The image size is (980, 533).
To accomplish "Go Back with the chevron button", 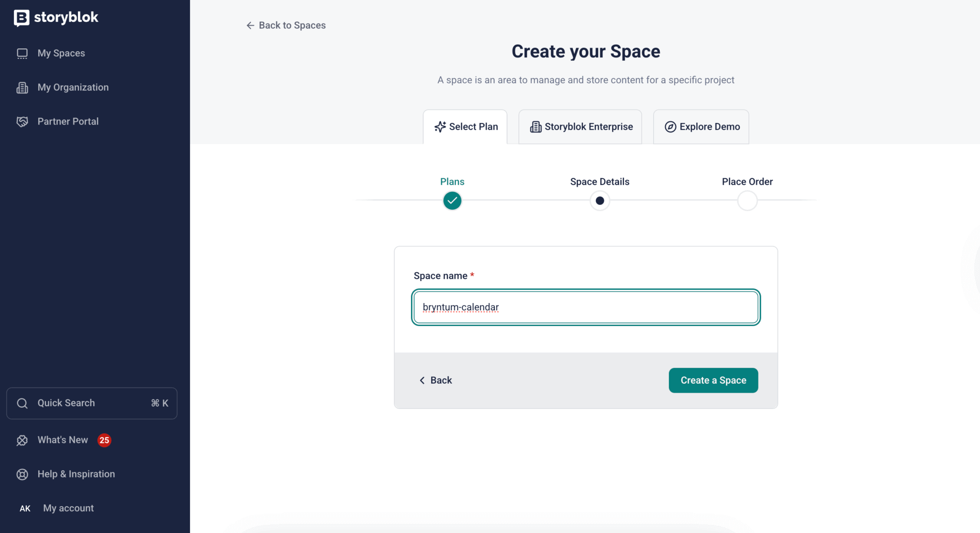I will coord(435,380).
